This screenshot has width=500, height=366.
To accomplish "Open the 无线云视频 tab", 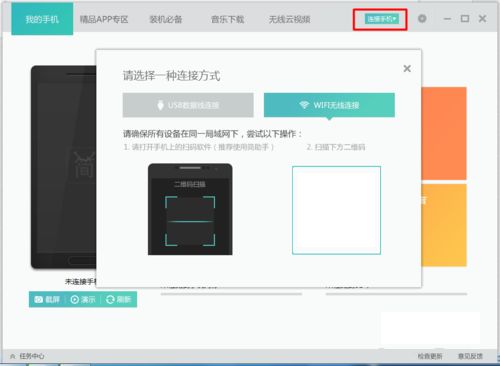I will 290,19.
